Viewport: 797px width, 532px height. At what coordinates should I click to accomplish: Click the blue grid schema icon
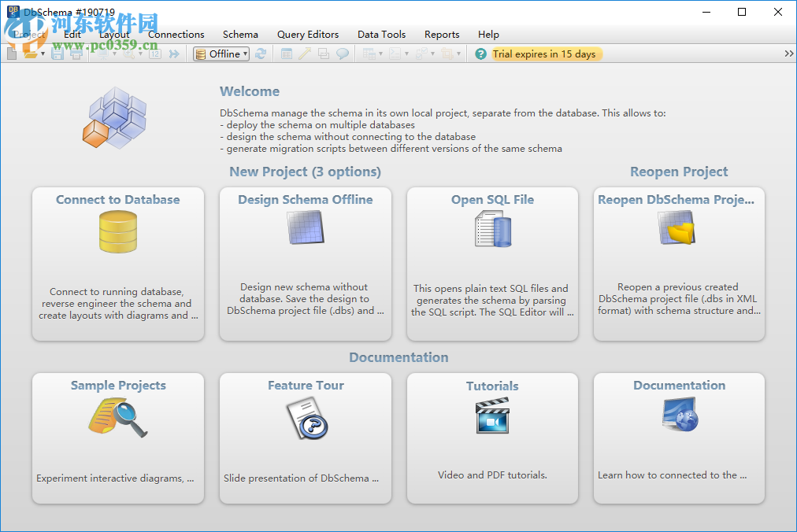click(x=306, y=227)
